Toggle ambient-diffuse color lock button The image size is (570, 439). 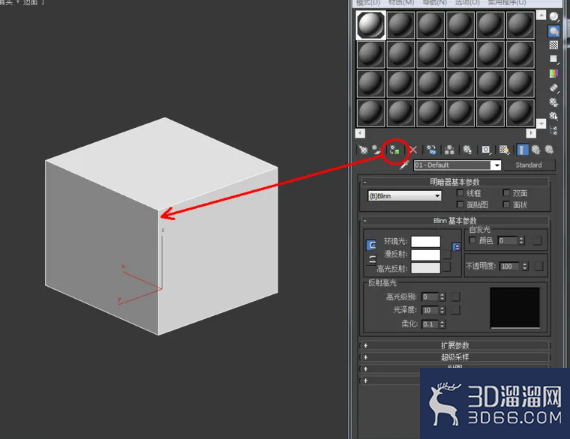[x=371, y=245]
